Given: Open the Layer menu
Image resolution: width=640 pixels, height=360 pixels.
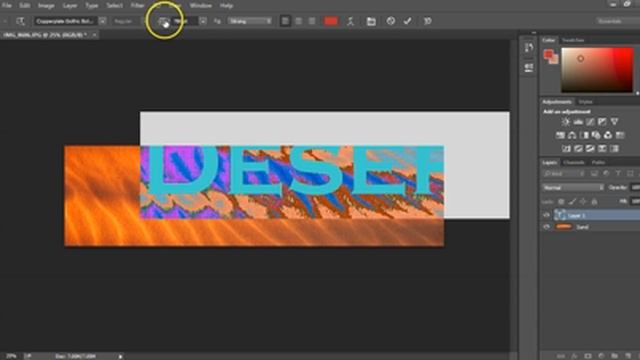Looking at the screenshot, I should pyautogui.click(x=70, y=6).
